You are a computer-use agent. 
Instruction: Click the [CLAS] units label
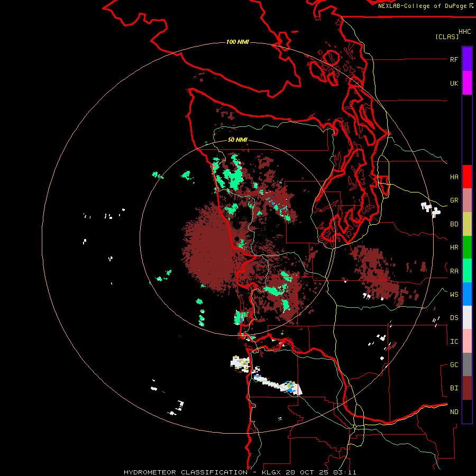(446, 36)
